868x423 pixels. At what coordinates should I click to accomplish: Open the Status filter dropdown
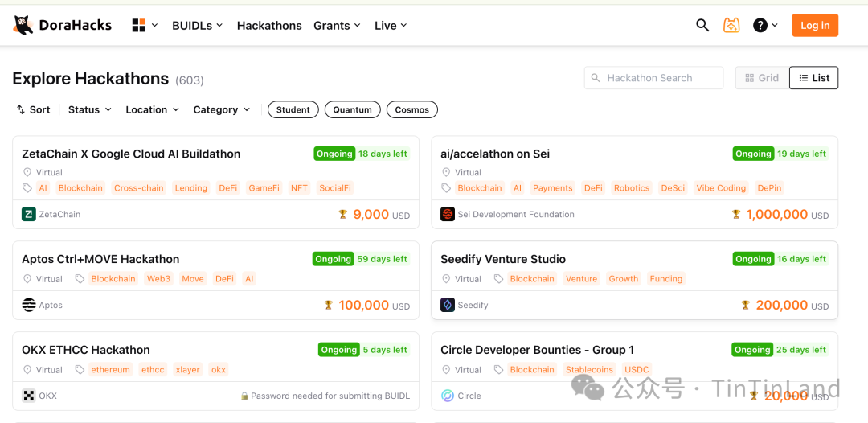[x=90, y=109]
